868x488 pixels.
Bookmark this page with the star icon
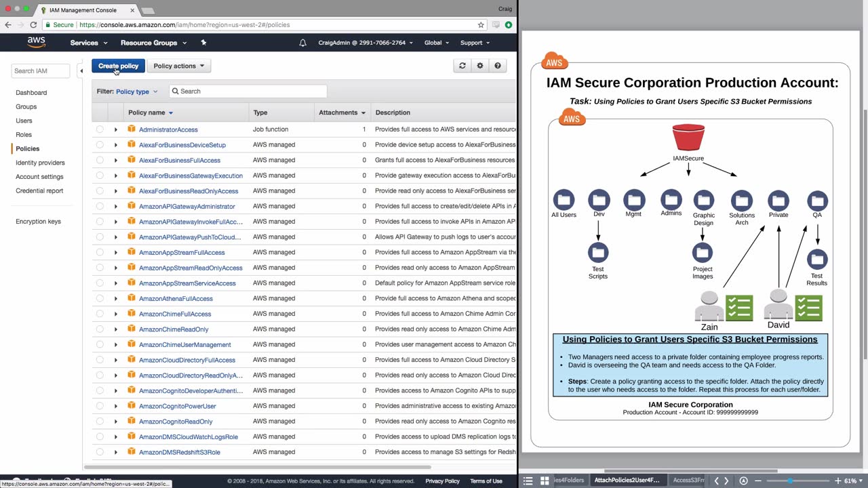pos(481,25)
